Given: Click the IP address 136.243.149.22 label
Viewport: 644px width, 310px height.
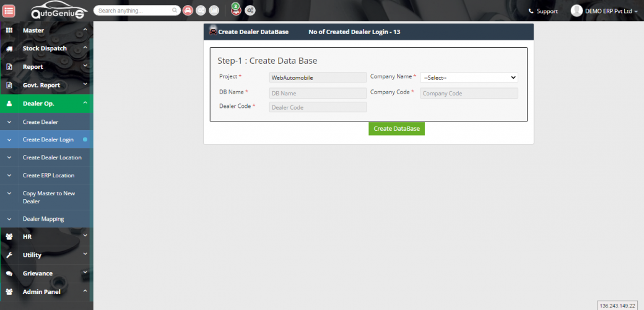Looking at the screenshot, I should click(617, 306).
